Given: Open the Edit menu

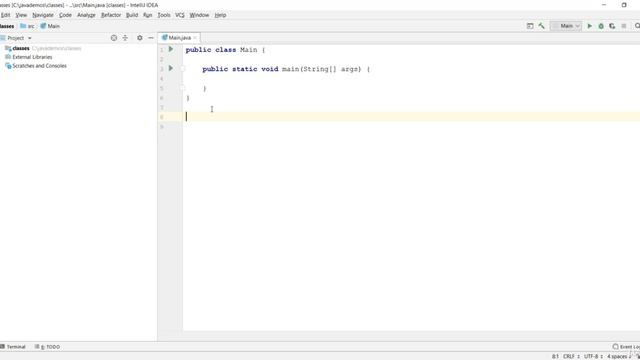Looking at the screenshot, I should (x=5, y=15).
